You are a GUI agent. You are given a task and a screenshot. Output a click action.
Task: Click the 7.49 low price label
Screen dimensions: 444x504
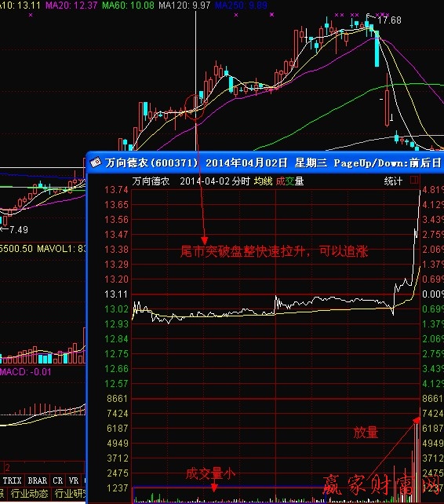(x=19, y=230)
